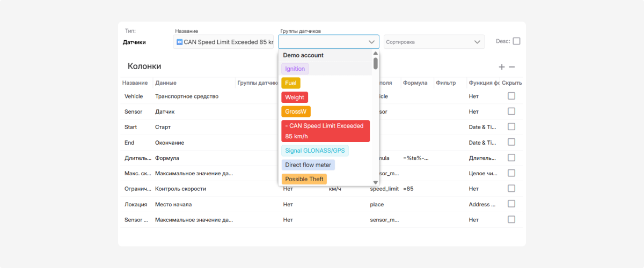Click the Целое чи... function cell
The image size is (644, 268).
484,173
